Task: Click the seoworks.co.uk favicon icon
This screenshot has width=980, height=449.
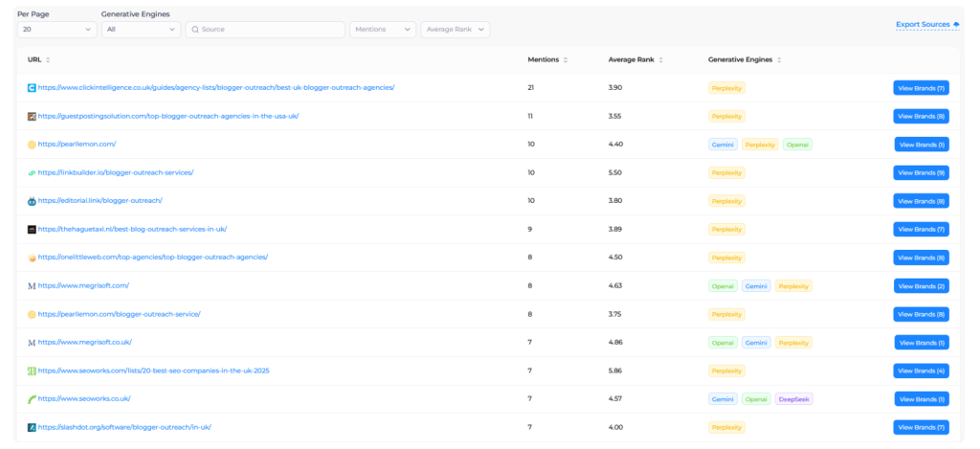Action: pos(32,398)
